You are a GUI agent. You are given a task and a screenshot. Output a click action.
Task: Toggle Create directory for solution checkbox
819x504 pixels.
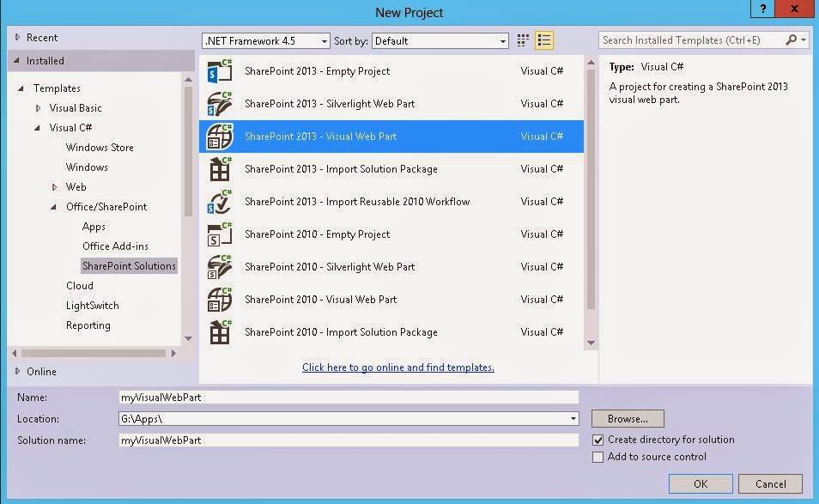[x=598, y=440]
